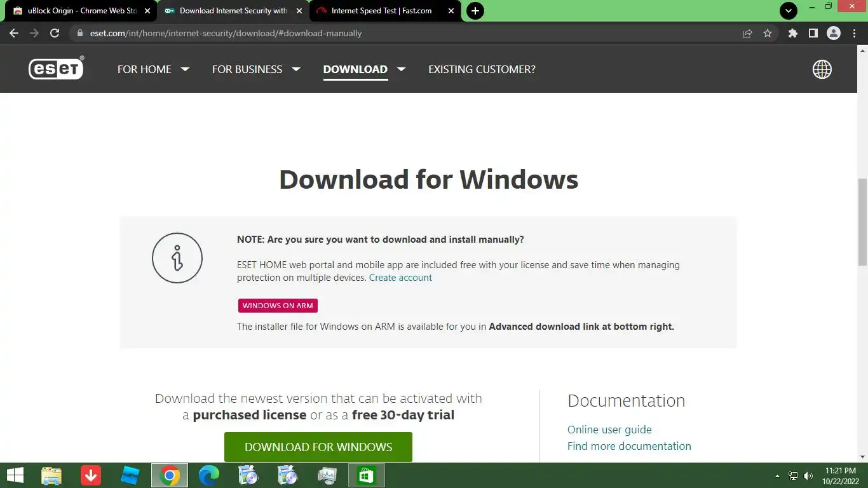This screenshot has width=868, height=488.
Task: Open the Windows Start menu
Action: pos(15,475)
